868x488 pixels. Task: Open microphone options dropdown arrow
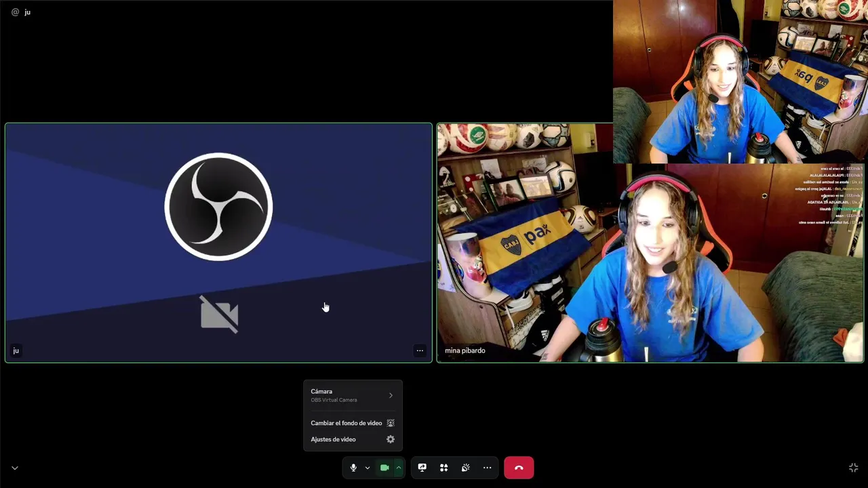point(368,468)
